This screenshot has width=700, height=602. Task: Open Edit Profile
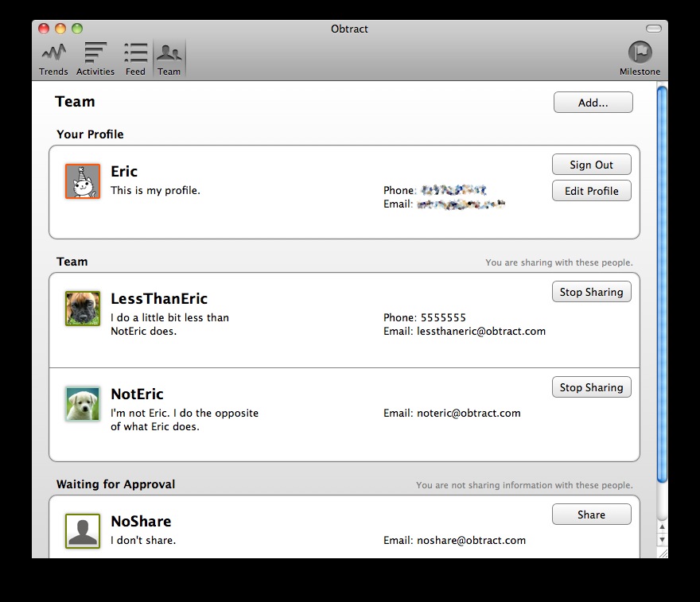pos(592,191)
